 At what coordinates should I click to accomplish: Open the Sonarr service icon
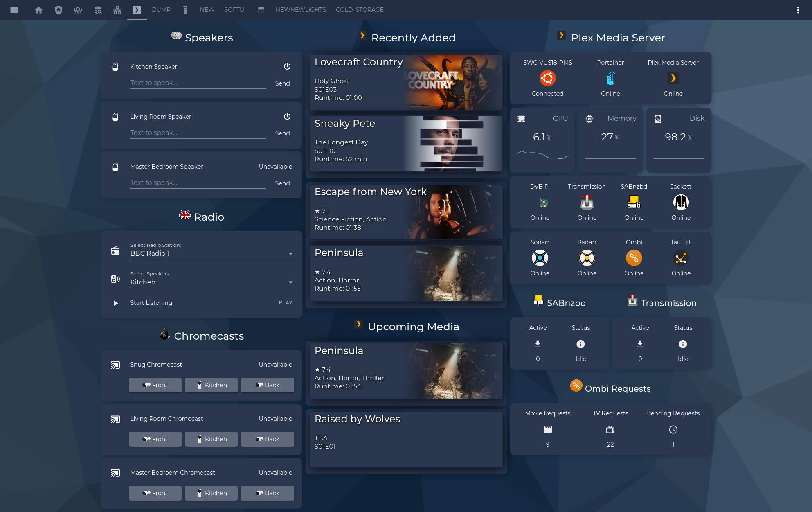click(x=540, y=258)
